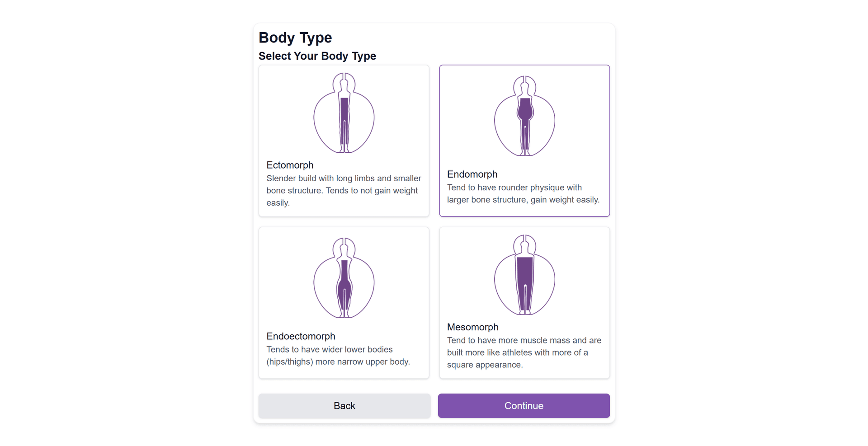The height and width of the screenshot is (446, 868).
Task: Click the Endomorph card title text
Action: pos(472,174)
